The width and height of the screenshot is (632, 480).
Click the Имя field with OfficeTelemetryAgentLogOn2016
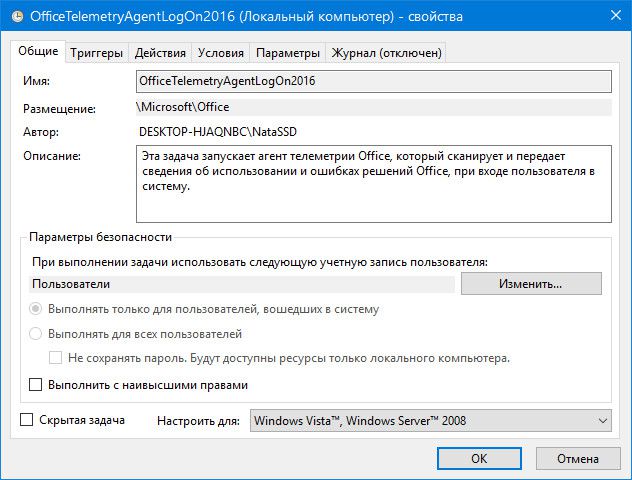(374, 81)
